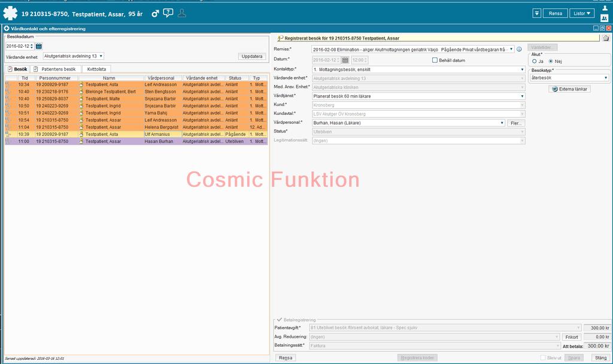Select the Leif Andreasson 10:54 row
Screen dimensions: 613x364
(136, 120)
